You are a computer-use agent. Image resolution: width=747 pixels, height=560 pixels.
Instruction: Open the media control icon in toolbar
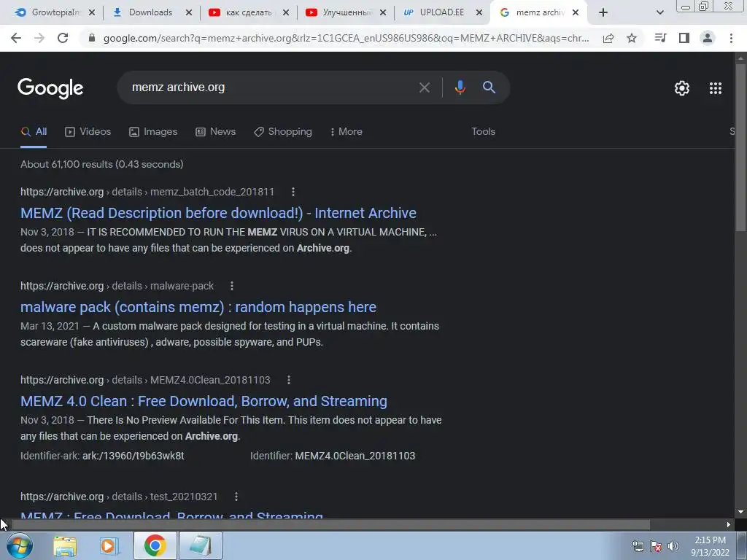660,38
